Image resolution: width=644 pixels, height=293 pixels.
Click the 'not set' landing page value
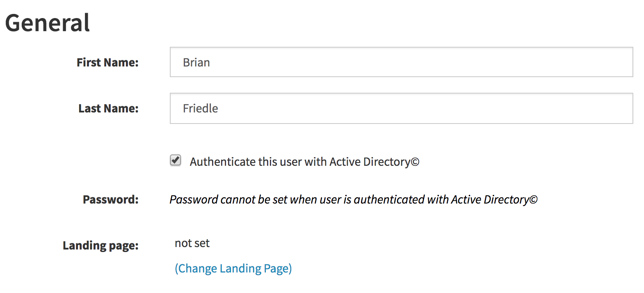(x=192, y=243)
